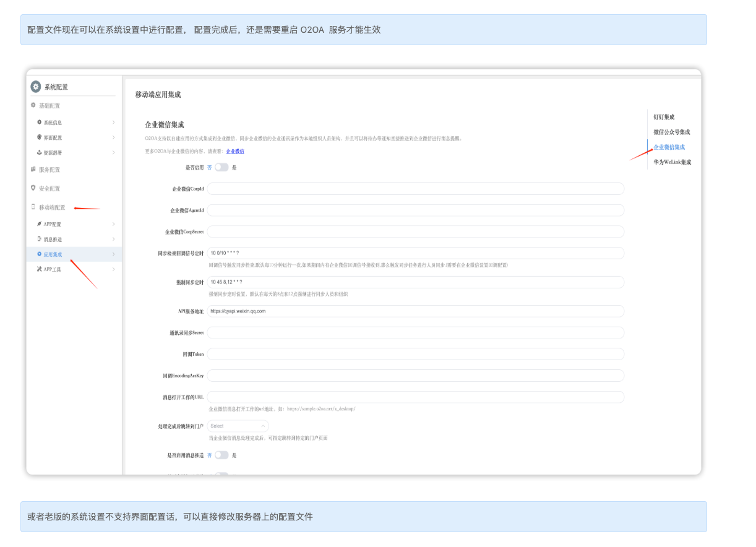Expand the 应用集成 chevron arrow
Viewport: 756px width, 547px height.
113,254
